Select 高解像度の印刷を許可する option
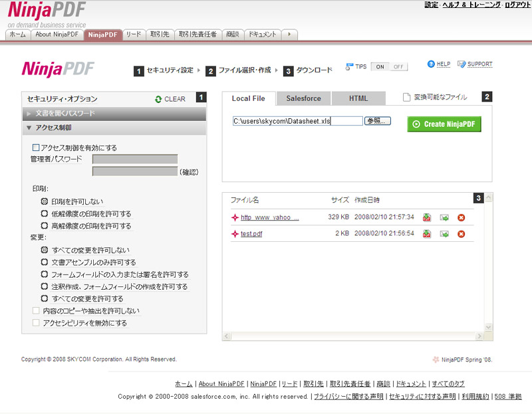The width and height of the screenshot is (532, 414). pos(44,225)
